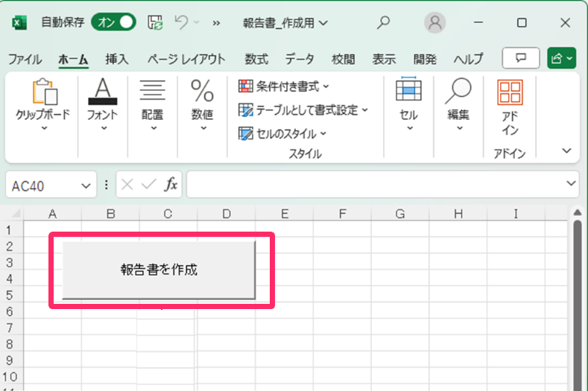Undo the last action with the arrow icon
The image size is (588, 391).
182,22
